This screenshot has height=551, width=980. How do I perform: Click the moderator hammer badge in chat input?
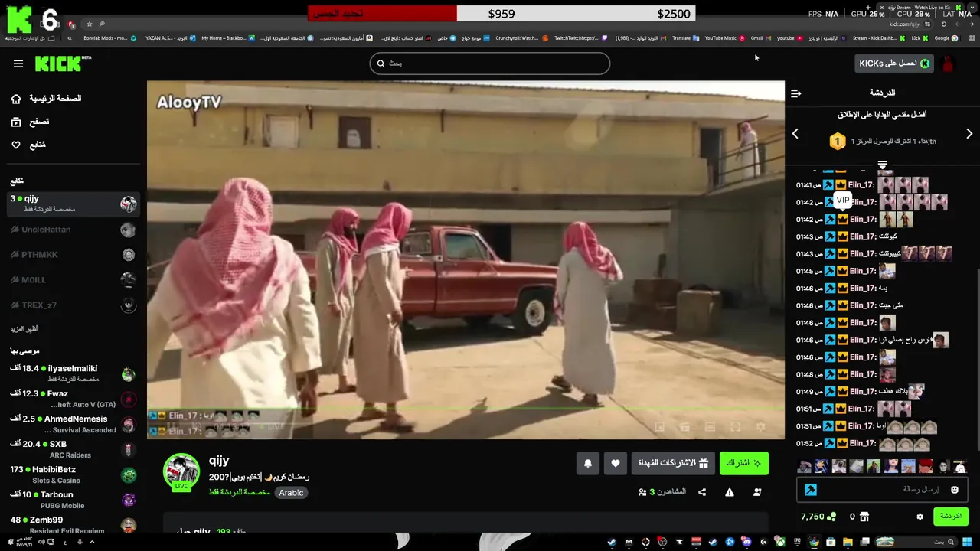(811, 490)
